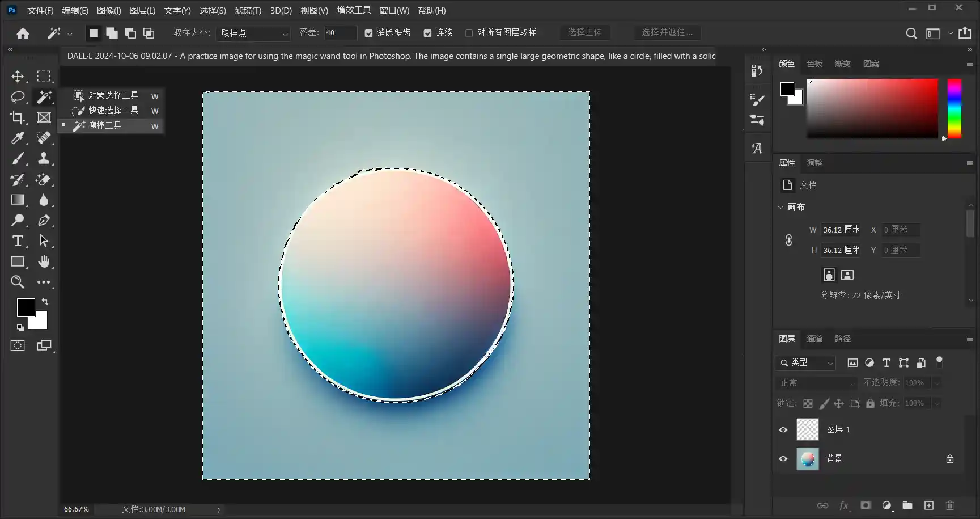The width and height of the screenshot is (980, 519).
Task: Choose Add to Selection mode icon
Action: (112, 33)
